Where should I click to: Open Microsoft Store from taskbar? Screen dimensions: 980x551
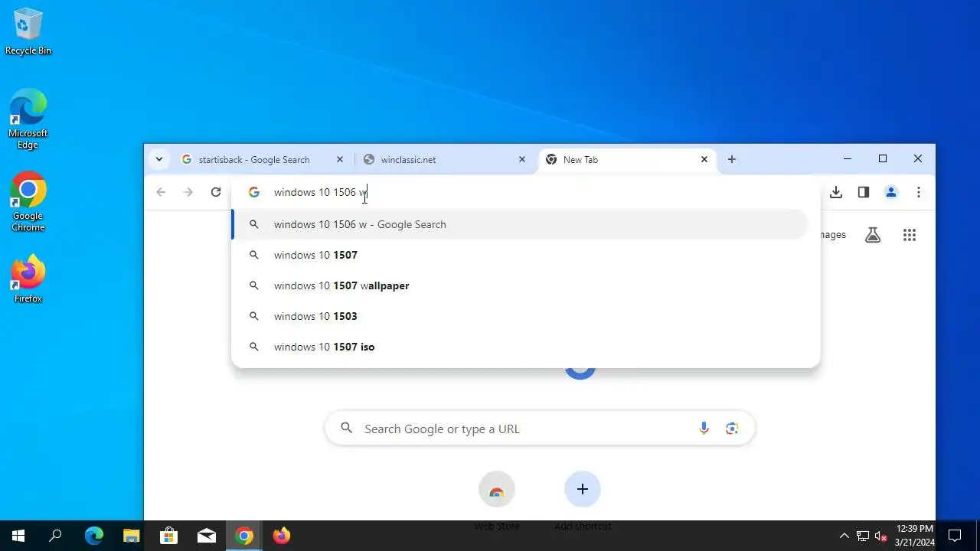(169, 536)
